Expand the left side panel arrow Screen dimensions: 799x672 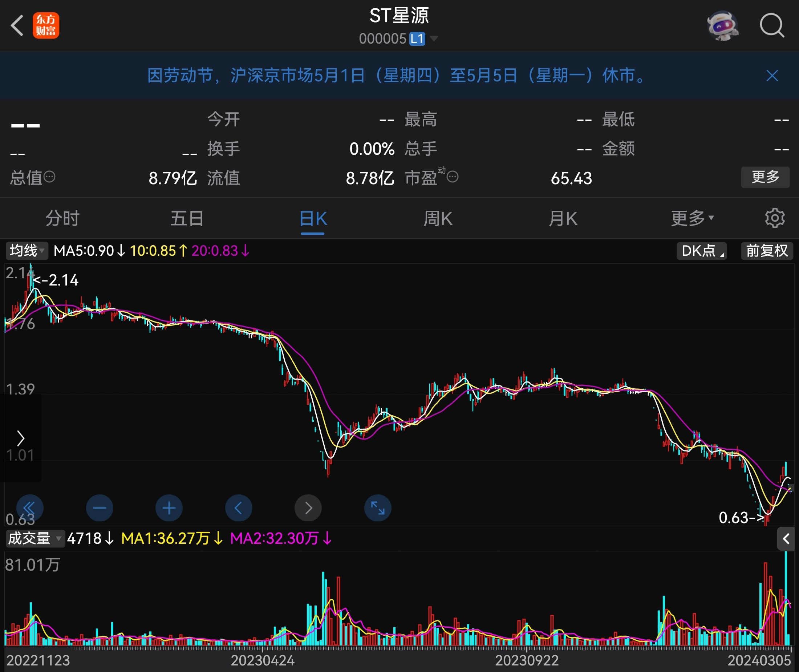[21, 438]
